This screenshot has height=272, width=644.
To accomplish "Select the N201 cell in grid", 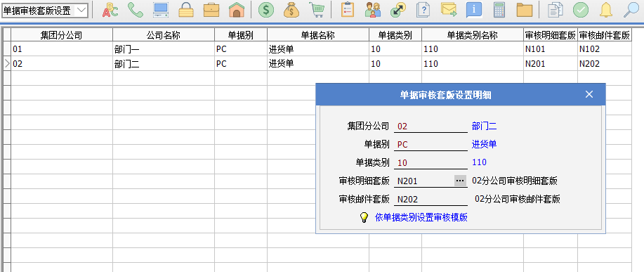I will (x=551, y=64).
